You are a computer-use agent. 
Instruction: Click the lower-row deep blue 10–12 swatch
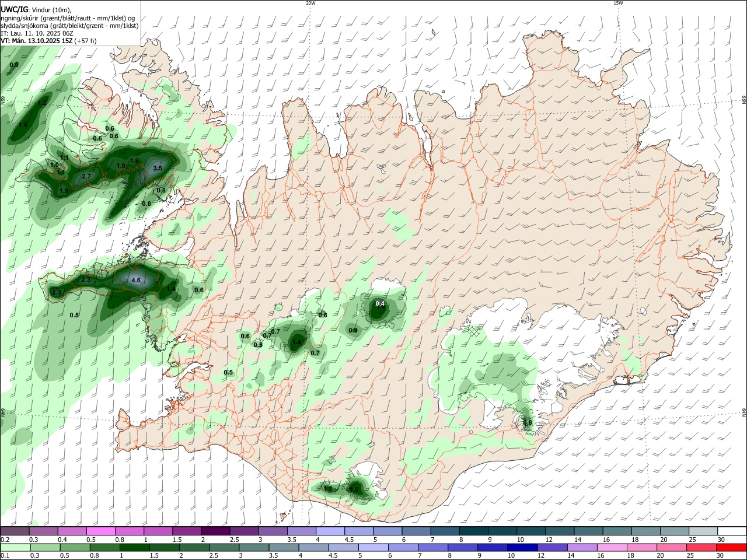click(x=522, y=547)
